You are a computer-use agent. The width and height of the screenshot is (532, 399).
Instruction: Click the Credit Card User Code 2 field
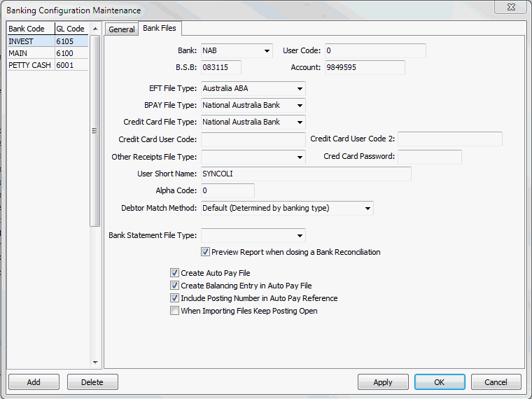point(450,139)
